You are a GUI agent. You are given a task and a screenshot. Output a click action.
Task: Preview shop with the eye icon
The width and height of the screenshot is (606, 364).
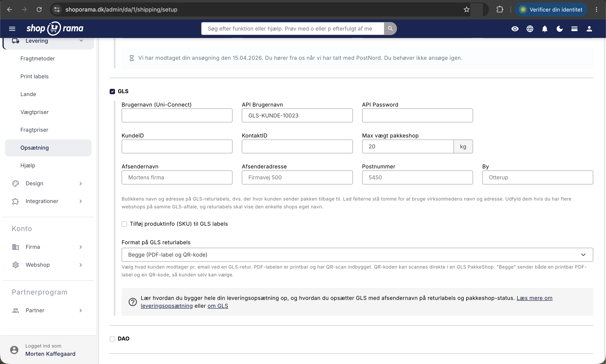coord(515,29)
